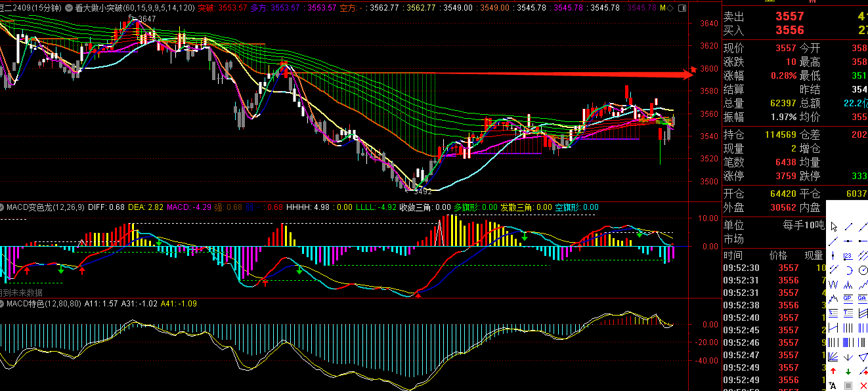Click the A31: -1.02 indicator value
This screenshot has height=391, width=868.
[139, 304]
